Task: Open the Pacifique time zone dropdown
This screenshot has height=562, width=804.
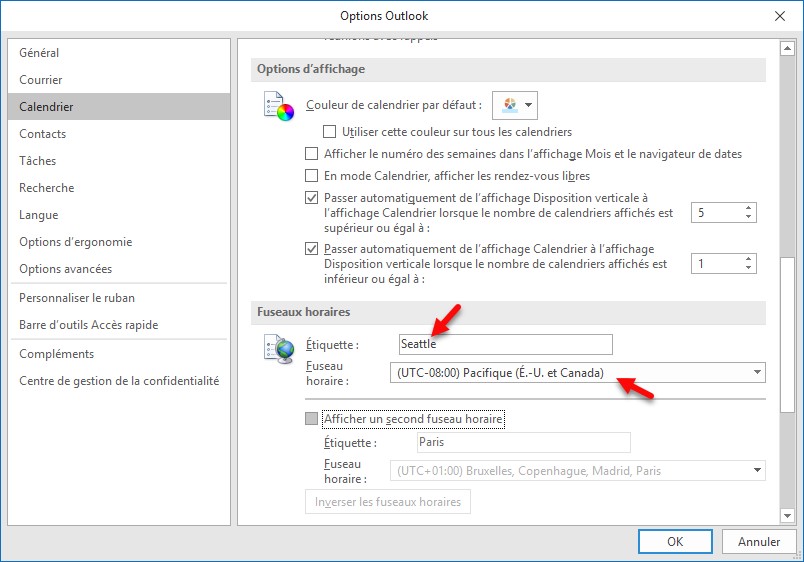Action: 578,373
